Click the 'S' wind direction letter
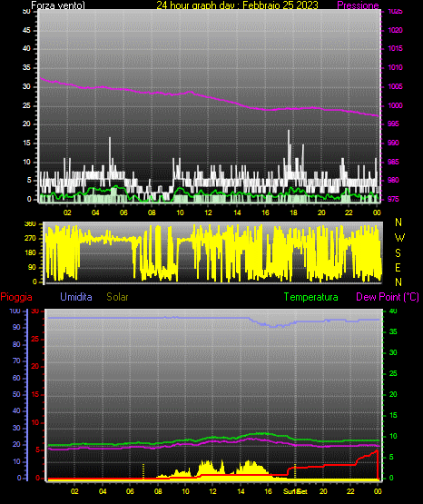The height and width of the screenshot is (504, 423). tap(398, 253)
